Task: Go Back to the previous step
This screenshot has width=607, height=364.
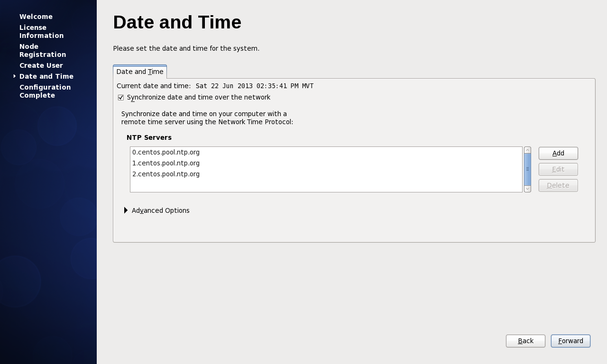Action: pos(525,341)
